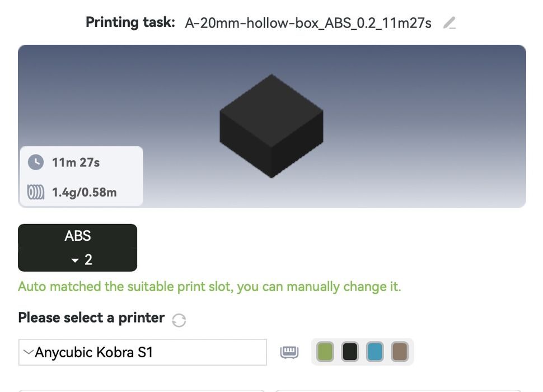
Task: Click the green auto matched slot message
Action: [209, 287]
